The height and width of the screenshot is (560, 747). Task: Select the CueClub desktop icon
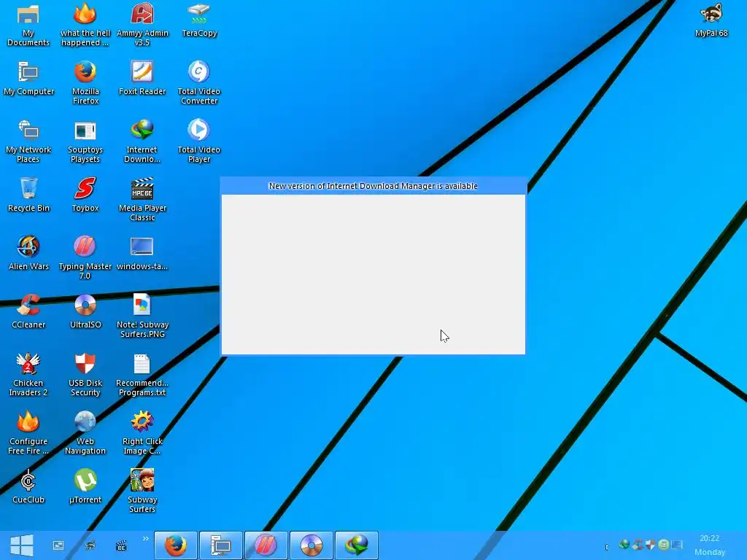click(x=28, y=486)
